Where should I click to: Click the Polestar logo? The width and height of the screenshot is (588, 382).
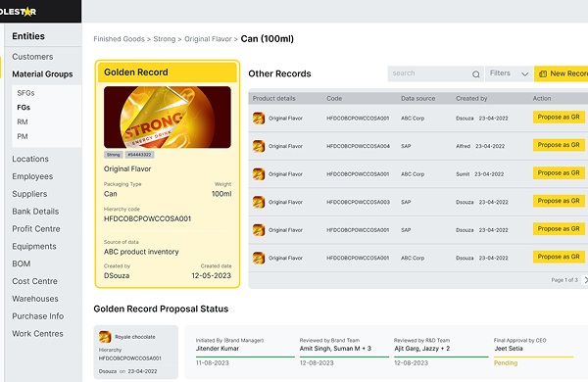[18, 12]
